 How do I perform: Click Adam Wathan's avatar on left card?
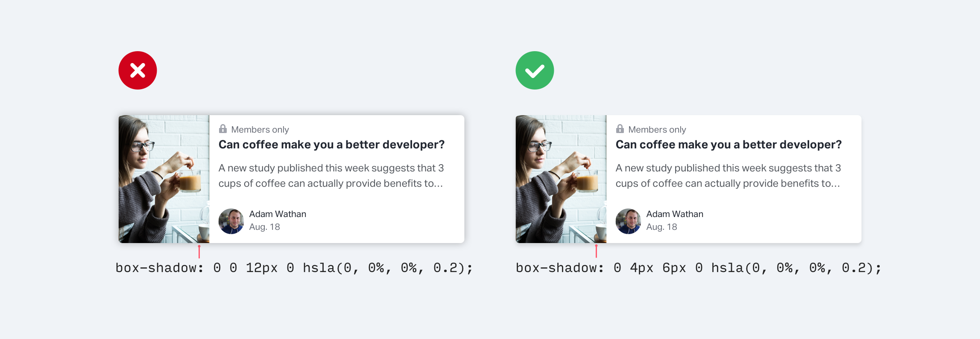click(x=231, y=221)
